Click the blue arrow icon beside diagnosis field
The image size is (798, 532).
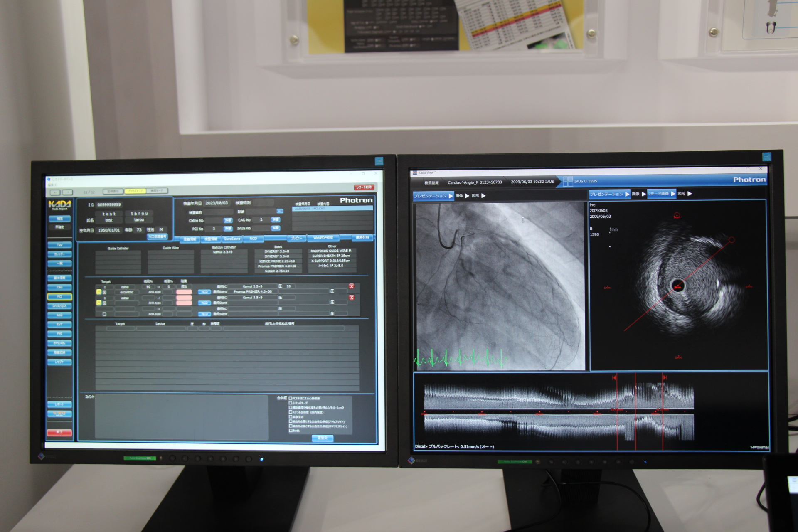pyautogui.click(x=280, y=211)
